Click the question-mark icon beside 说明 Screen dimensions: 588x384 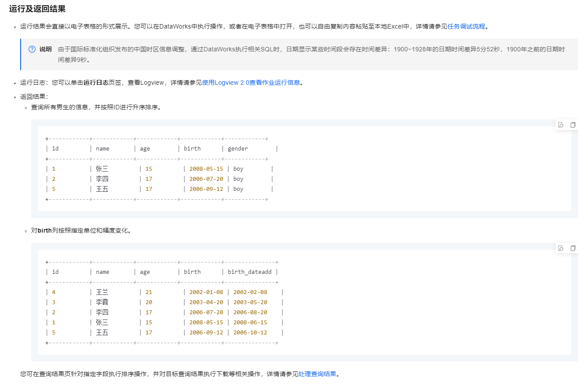point(32,49)
